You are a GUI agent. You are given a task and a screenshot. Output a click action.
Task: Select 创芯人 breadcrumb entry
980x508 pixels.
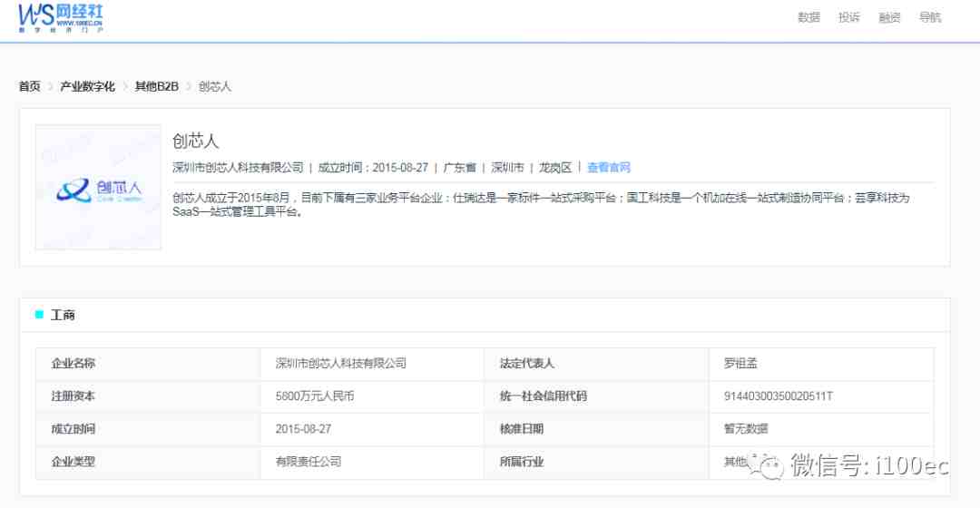point(215,86)
